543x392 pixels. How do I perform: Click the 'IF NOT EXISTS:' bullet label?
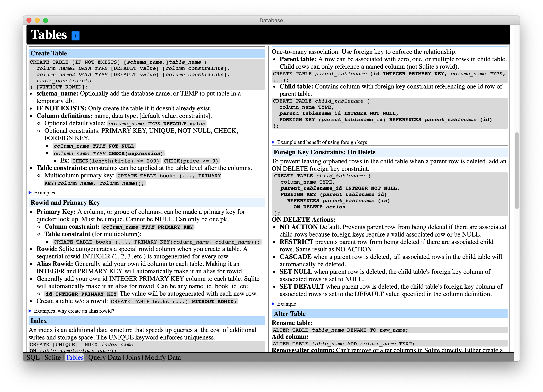pyautogui.click(x=61, y=108)
